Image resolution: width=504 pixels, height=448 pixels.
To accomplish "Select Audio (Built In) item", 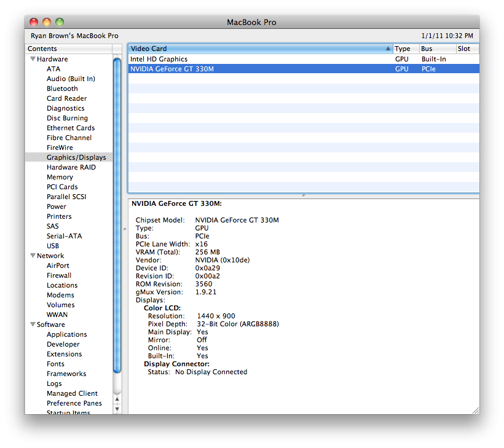I will pyautogui.click(x=71, y=79).
